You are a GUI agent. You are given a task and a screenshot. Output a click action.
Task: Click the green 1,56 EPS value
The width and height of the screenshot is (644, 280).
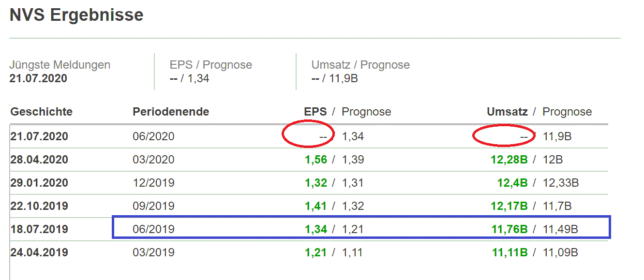pyautogui.click(x=316, y=160)
